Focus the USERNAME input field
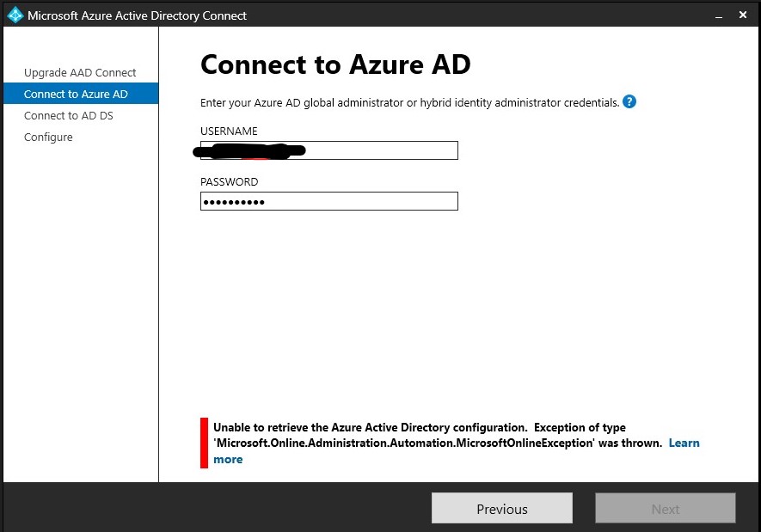The width and height of the screenshot is (761, 532). click(328, 150)
